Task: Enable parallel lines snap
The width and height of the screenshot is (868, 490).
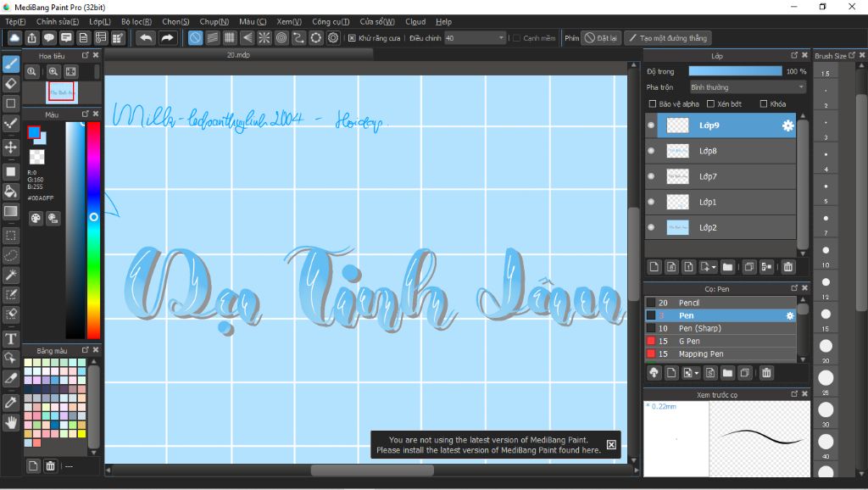Action: tap(213, 38)
